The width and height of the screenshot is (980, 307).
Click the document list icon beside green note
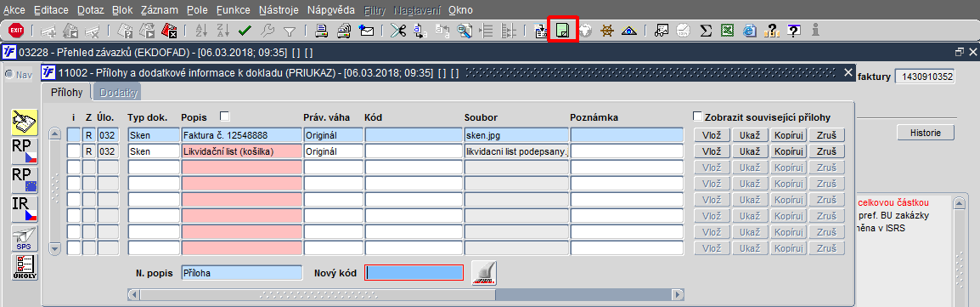point(542,30)
